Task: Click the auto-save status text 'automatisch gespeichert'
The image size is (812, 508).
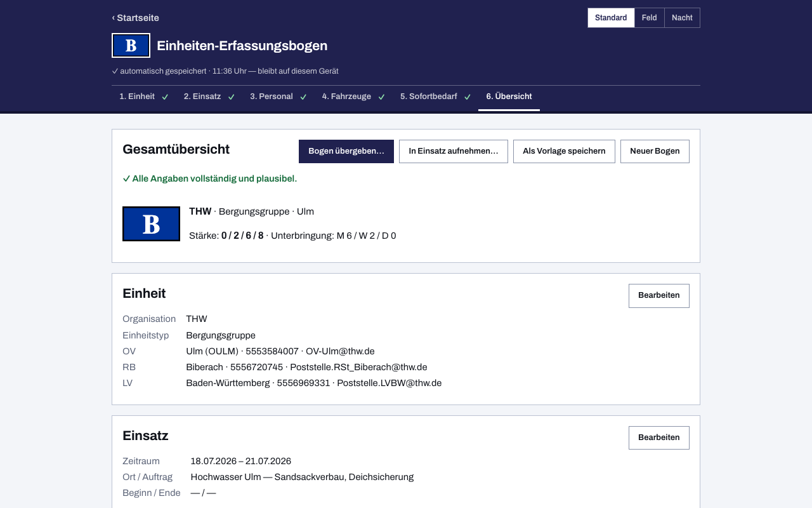Action: pyautogui.click(x=163, y=71)
